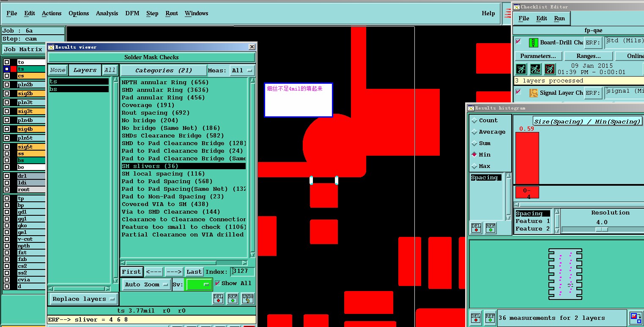Open the Rout menu
Viewport: 644px width, 327px height.
pos(172,13)
